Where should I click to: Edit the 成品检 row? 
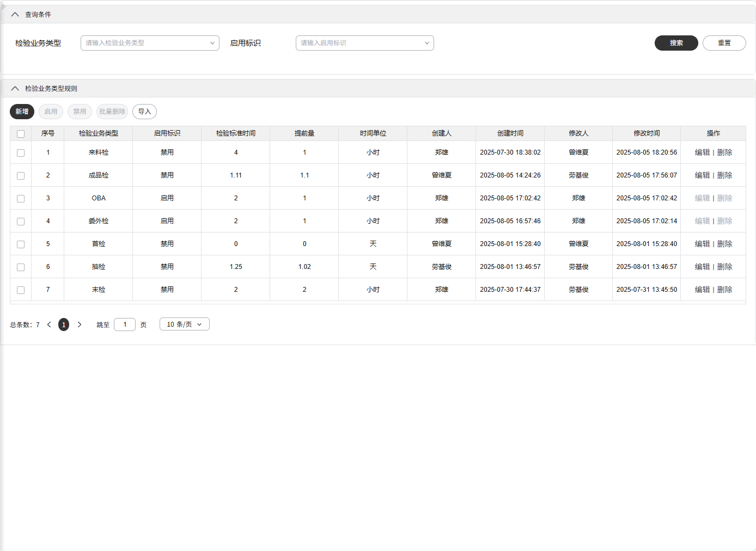point(702,175)
